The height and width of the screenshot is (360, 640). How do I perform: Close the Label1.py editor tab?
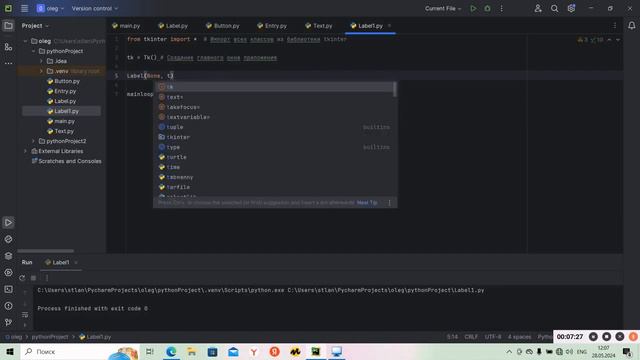[389, 26]
